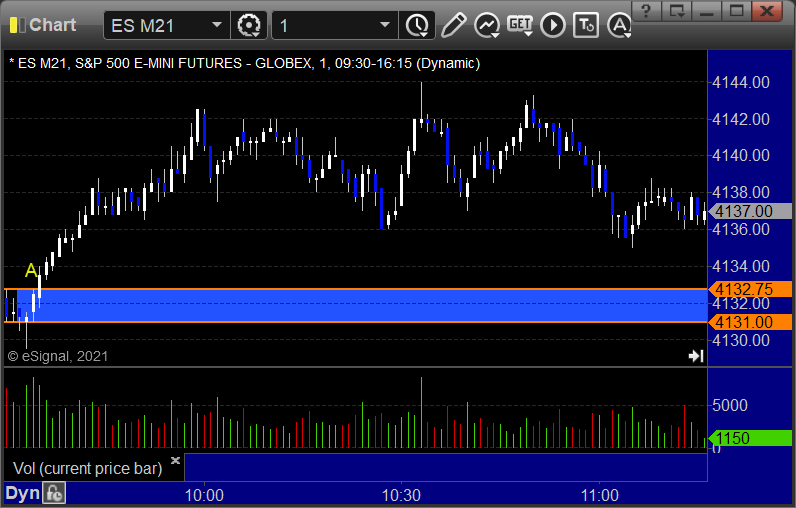Open the alerts A icon
This screenshot has width=796, height=508.
619,25
